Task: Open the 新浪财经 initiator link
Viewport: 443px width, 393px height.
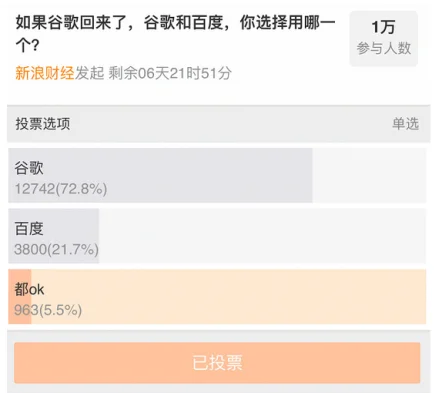Action: coord(45,73)
